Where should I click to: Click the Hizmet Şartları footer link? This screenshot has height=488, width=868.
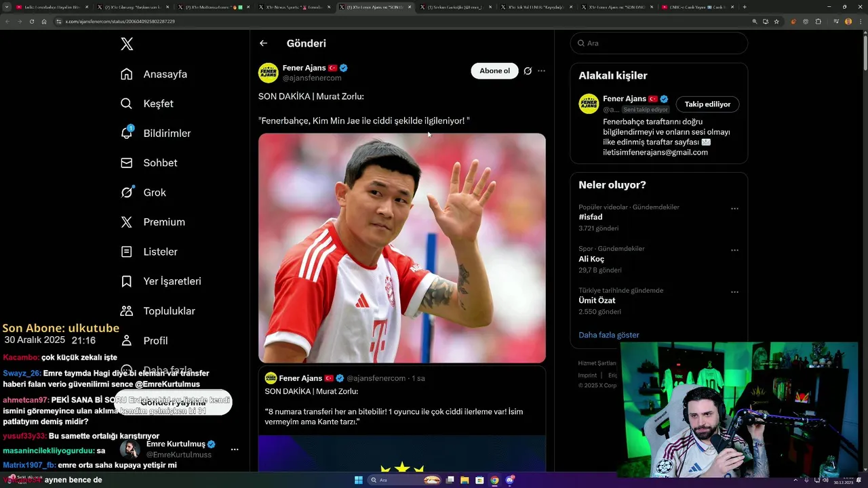pos(597,363)
